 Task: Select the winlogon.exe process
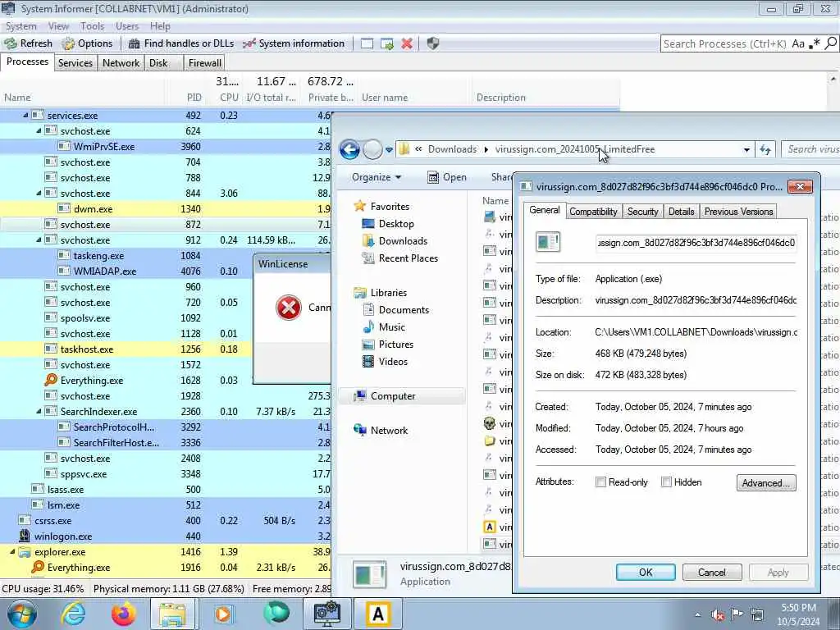[166, 536]
